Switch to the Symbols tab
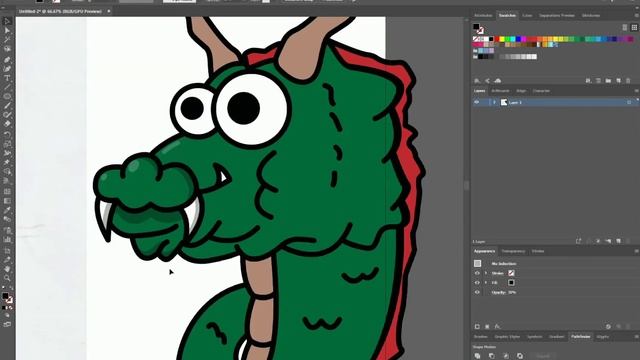640x360 pixels. [534, 337]
